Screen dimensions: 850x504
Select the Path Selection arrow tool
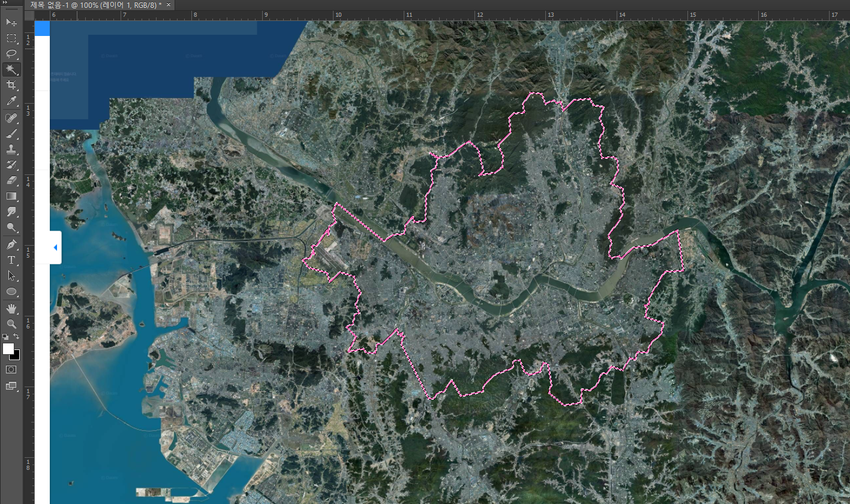(11, 276)
